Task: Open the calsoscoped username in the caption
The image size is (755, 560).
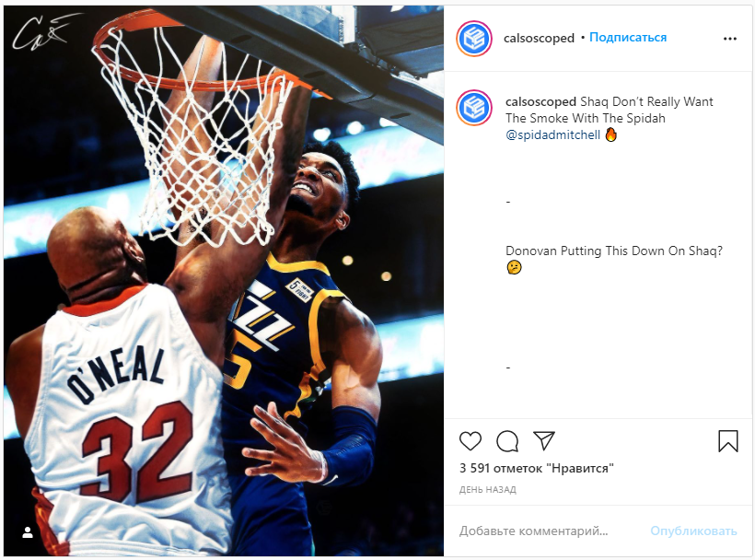Action: tap(540, 101)
